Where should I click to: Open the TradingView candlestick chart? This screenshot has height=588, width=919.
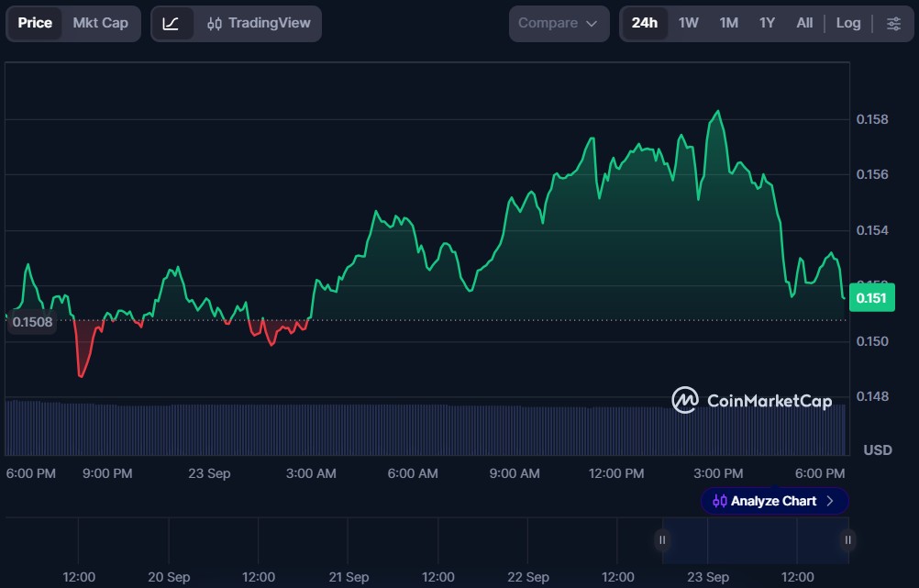click(x=259, y=24)
